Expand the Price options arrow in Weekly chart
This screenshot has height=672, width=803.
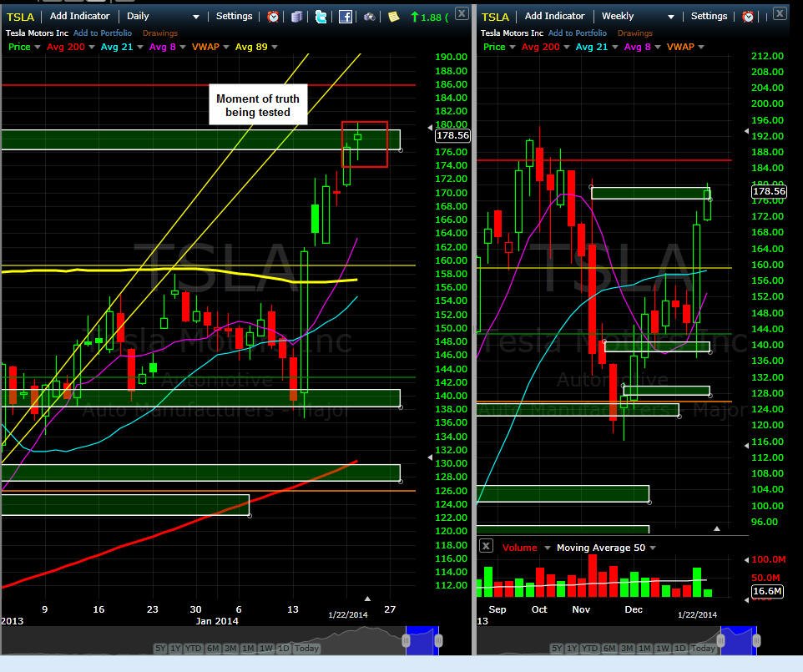[x=513, y=47]
